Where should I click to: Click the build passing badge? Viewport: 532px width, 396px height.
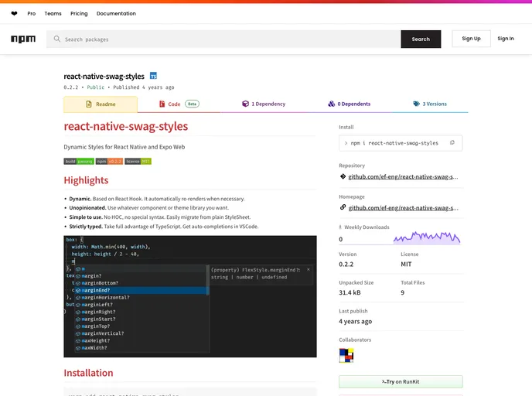79,161
